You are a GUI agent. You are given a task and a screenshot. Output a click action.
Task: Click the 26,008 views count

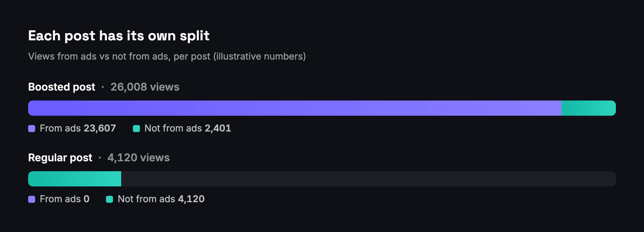point(145,87)
